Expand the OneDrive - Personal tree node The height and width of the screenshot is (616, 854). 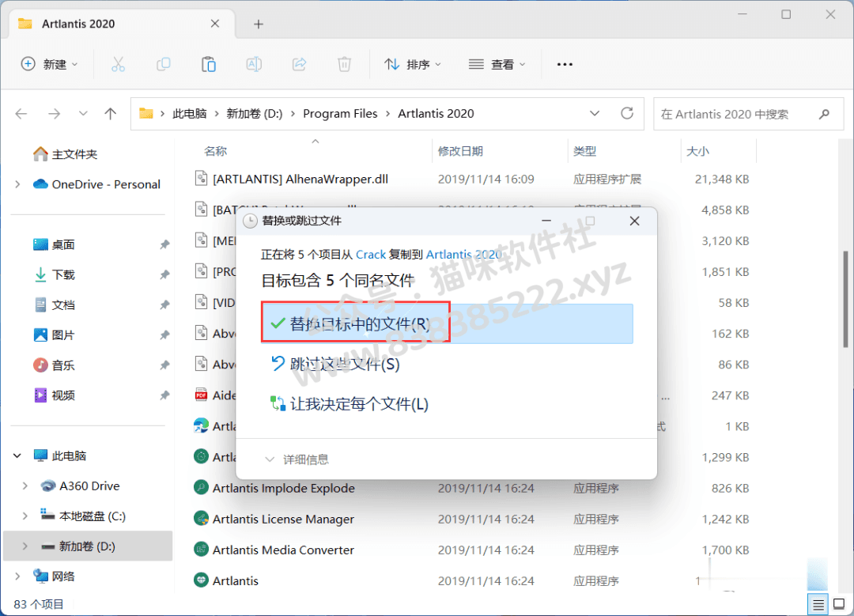point(17,184)
